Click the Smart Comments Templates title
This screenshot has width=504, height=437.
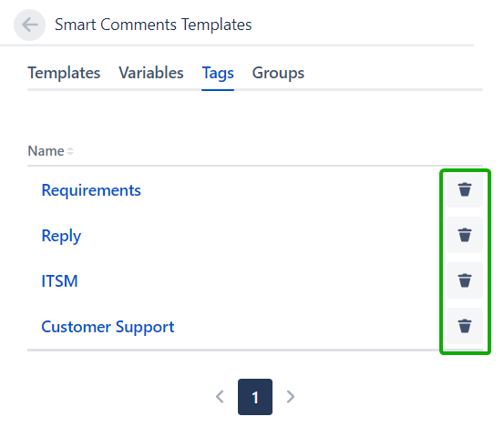click(x=153, y=25)
